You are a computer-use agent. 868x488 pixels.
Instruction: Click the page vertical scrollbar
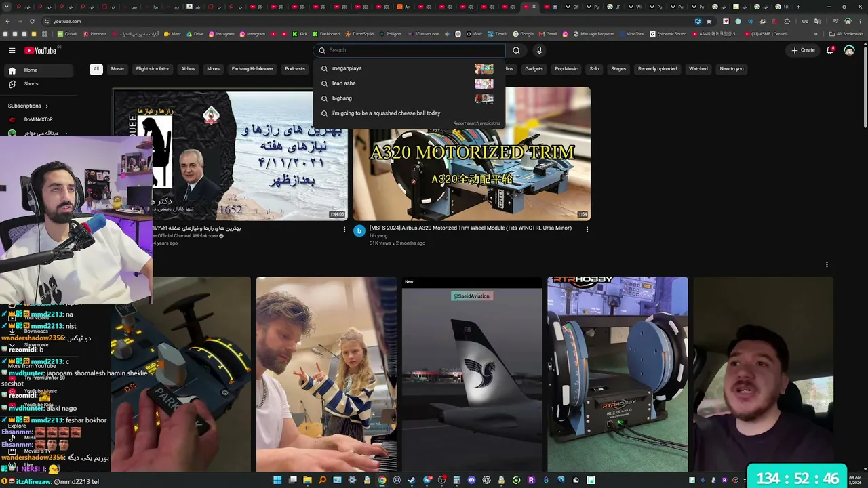(865, 88)
